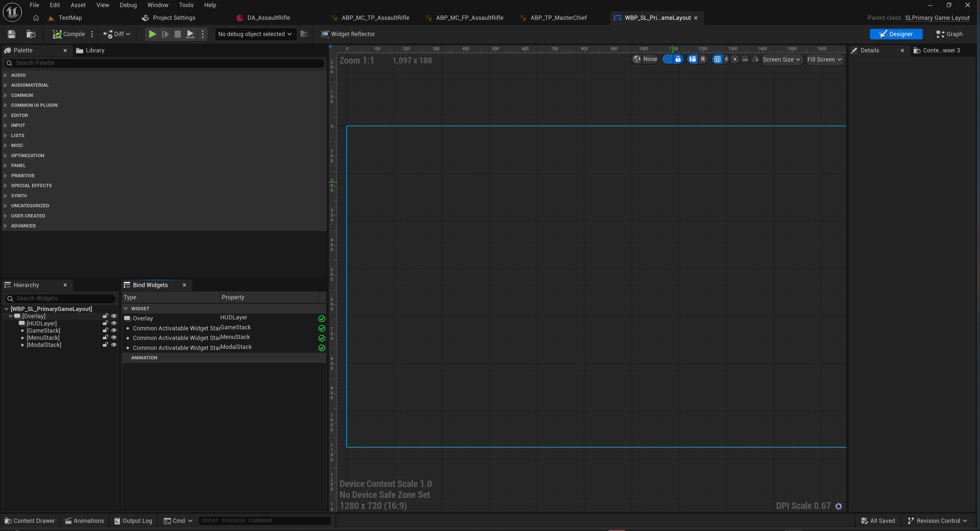980x531 pixels.
Task: Expand the USER CREATED palette category
Action: (x=6, y=216)
